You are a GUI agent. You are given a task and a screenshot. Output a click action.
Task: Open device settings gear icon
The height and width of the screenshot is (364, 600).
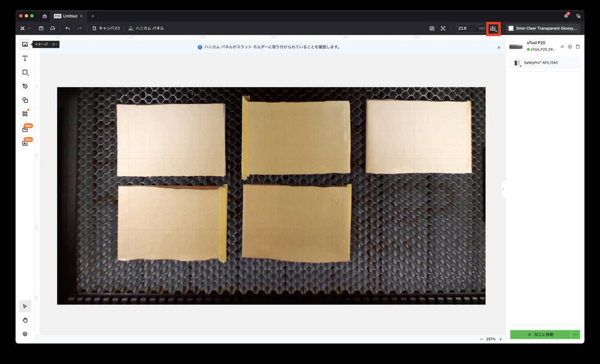click(570, 47)
